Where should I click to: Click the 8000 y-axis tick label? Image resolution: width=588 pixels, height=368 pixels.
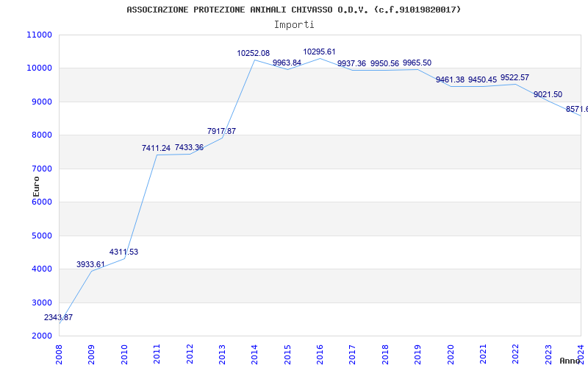point(41,135)
